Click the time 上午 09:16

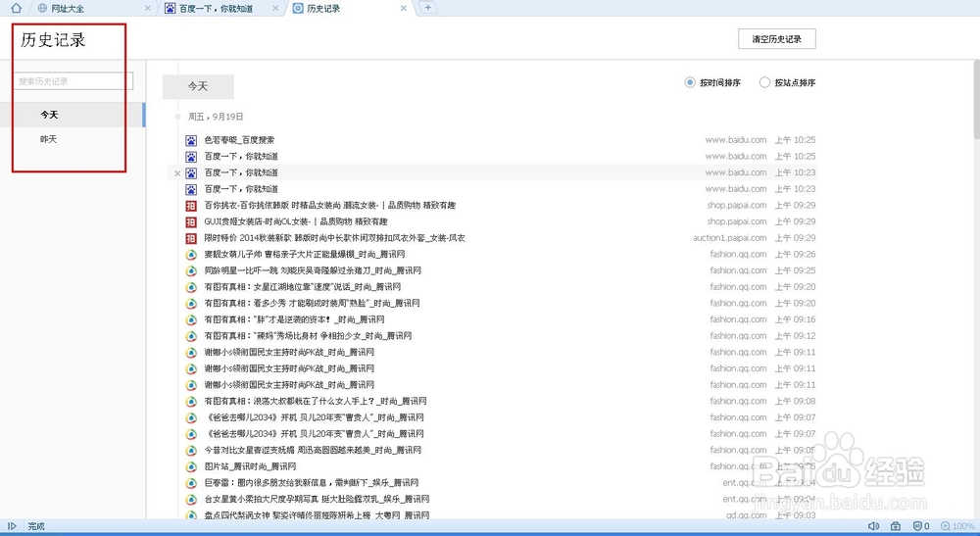[795, 319]
